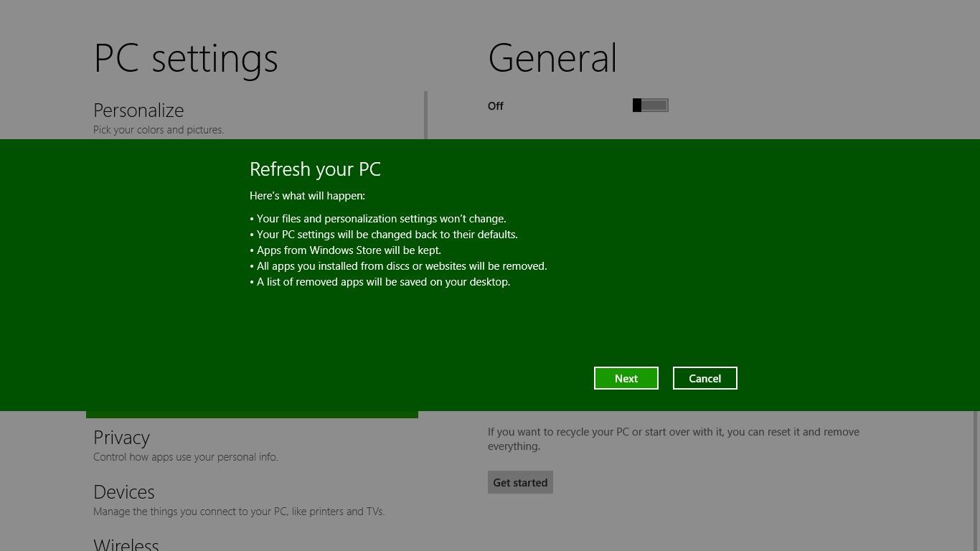Click Next in the Refresh your PC dialog
Viewport: 980px width, 551px height.
[x=626, y=378]
